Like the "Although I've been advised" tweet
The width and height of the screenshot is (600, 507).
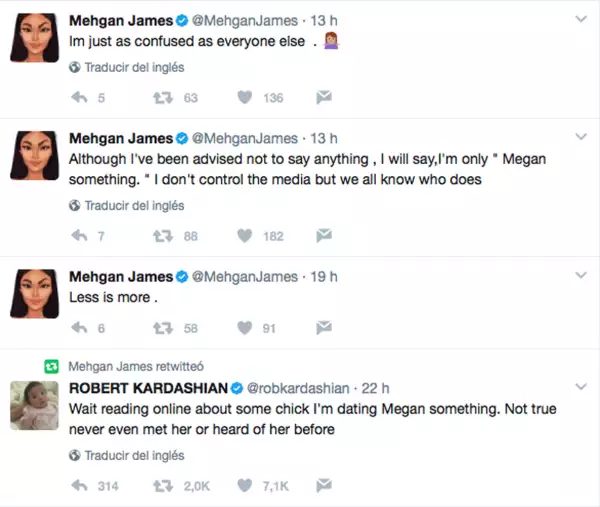tap(244, 236)
